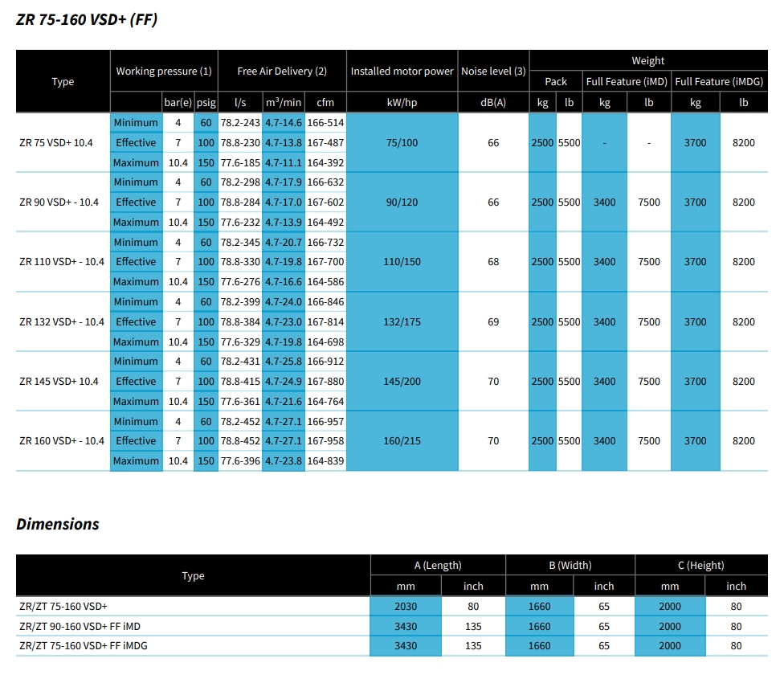Select the cfm value "166-514"
Image resolution: width=784 pixels, height=679 pixels.
(x=325, y=122)
